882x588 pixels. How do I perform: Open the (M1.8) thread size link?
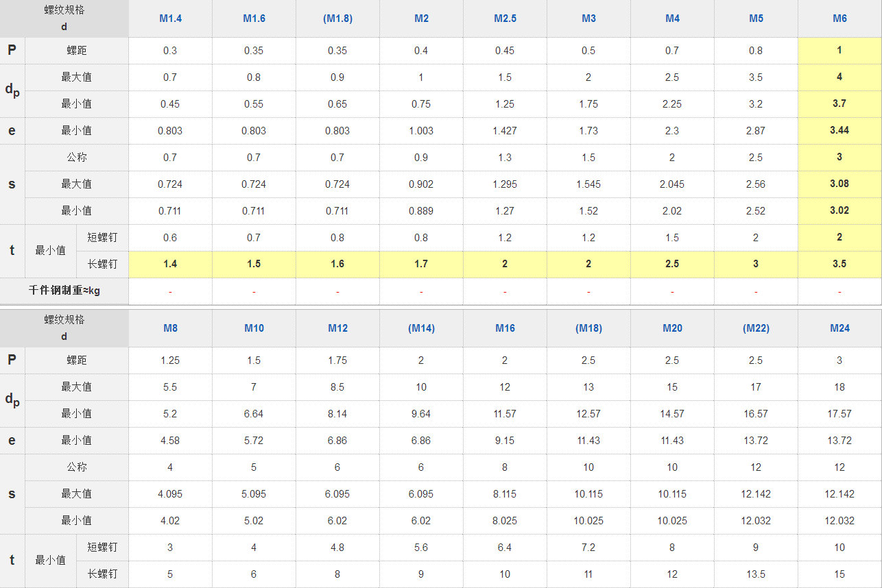[337, 19]
